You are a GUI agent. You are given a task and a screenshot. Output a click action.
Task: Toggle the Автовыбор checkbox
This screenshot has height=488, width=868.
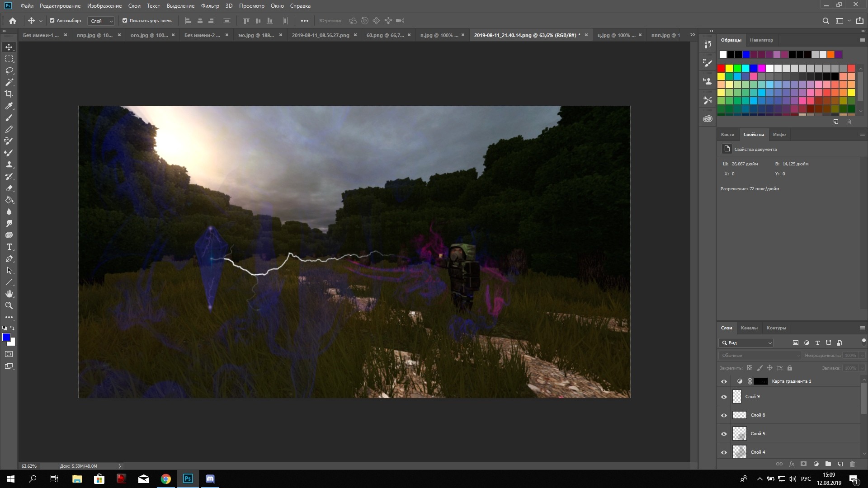pyautogui.click(x=52, y=21)
